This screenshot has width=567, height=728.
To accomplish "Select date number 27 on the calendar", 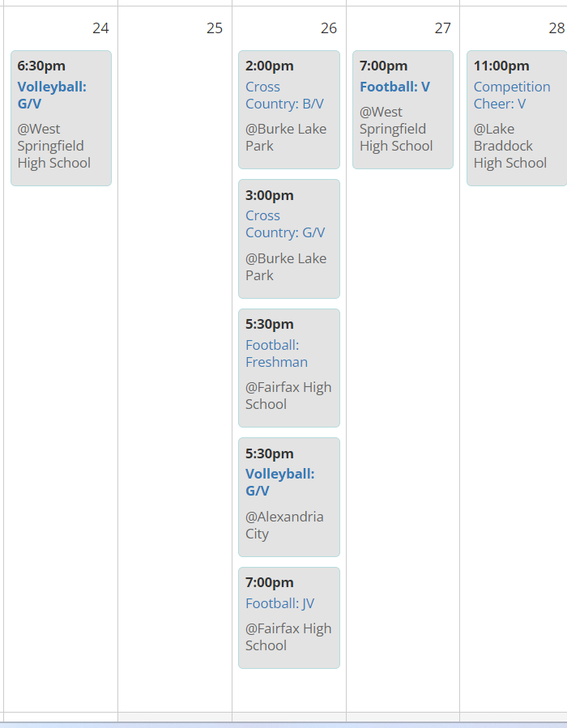I will click(x=442, y=28).
